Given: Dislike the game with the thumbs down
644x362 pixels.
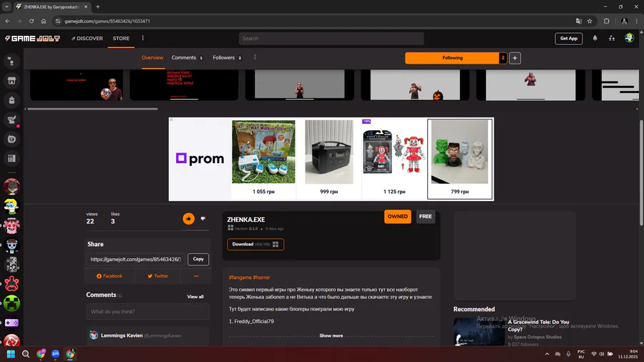Looking at the screenshot, I should [x=203, y=219].
